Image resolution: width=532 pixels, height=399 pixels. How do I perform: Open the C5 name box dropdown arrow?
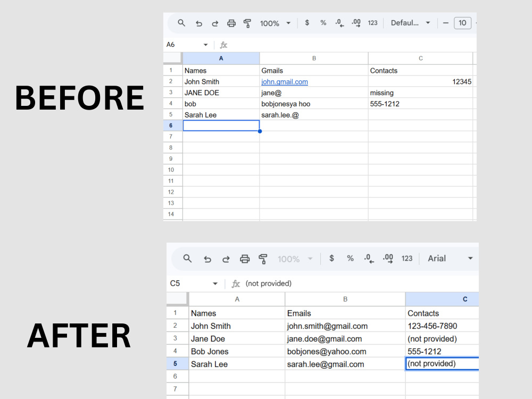tap(215, 284)
